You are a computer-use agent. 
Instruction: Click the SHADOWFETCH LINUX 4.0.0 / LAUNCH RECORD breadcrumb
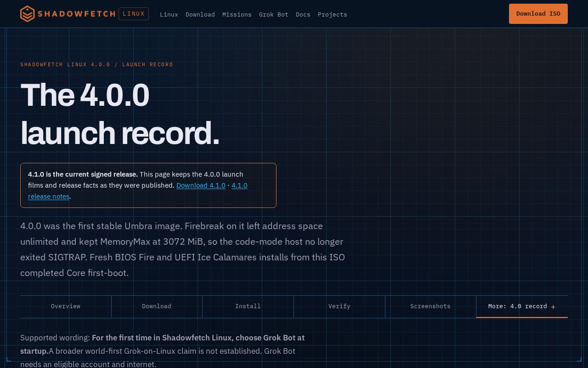click(96, 64)
